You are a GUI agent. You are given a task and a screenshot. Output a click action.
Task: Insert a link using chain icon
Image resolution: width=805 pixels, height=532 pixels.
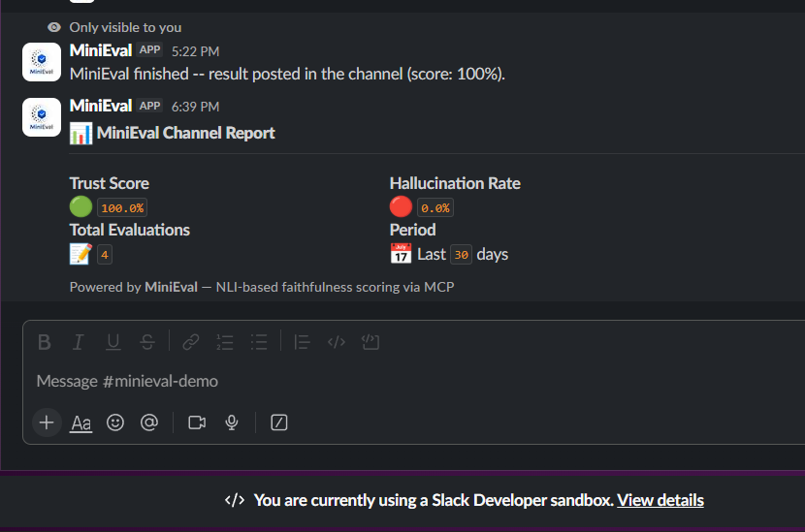click(x=191, y=342)
